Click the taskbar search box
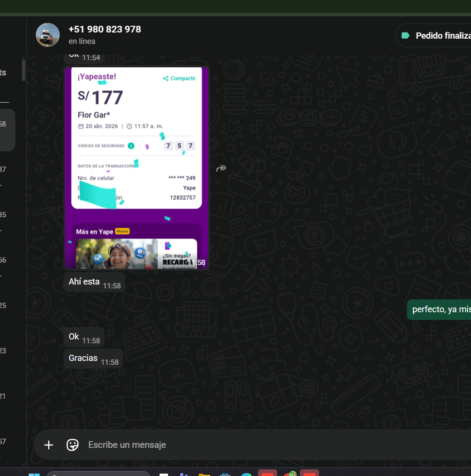 [98, 474]
